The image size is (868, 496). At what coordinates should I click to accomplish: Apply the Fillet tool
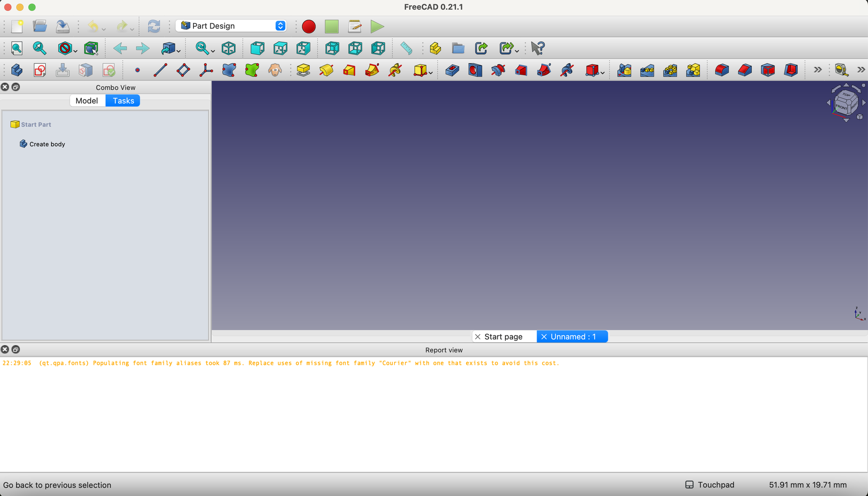coord(722,70)
